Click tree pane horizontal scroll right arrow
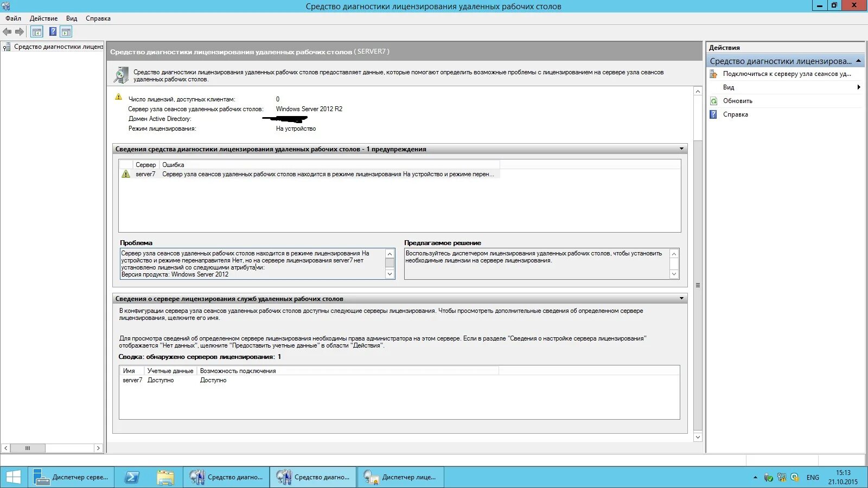The height and width of the screenshot is (488, 868). point(98,448)
